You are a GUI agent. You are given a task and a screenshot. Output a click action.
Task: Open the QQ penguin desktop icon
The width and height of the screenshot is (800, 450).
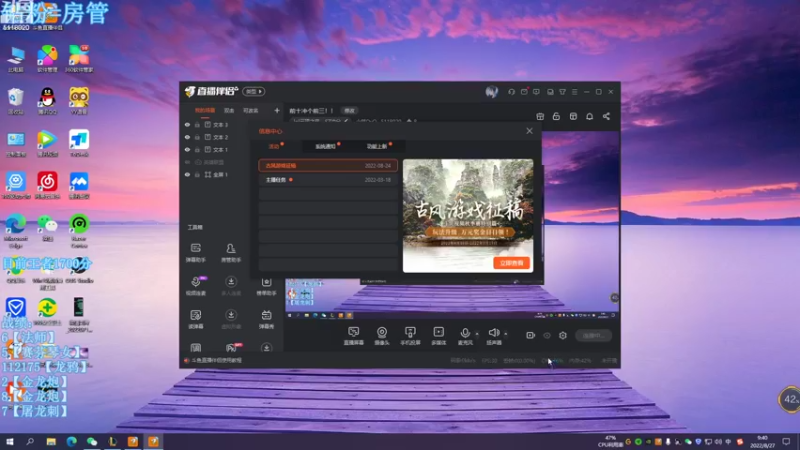click(47, 100)
